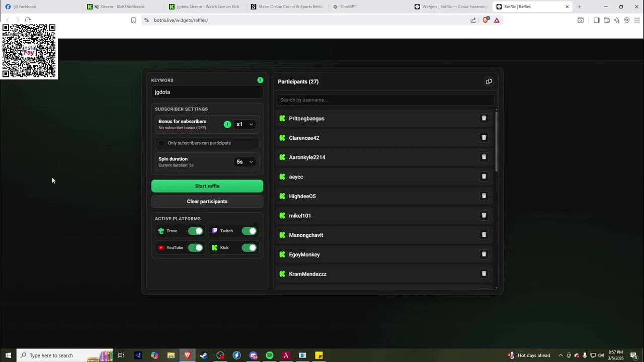Switch to the Widgets BotRix tab
This screenshot has width=644, height=362.
(451, 7)
